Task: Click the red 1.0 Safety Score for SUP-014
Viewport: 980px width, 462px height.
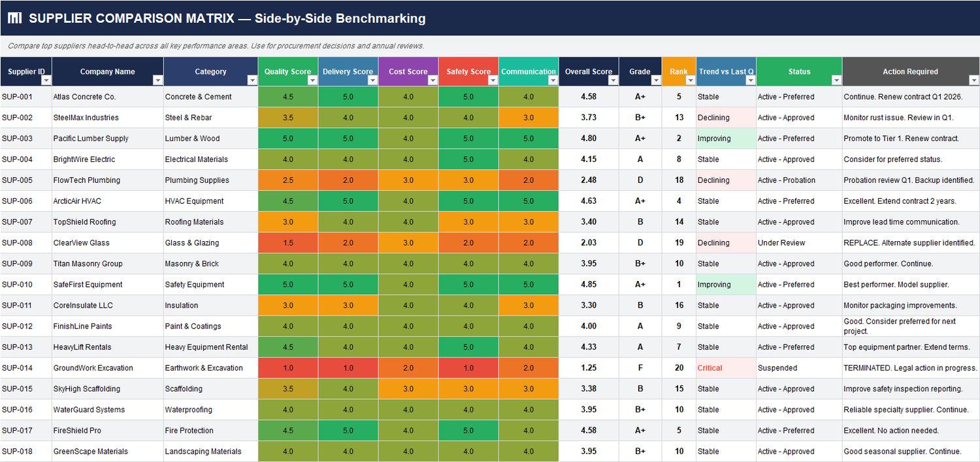Action: pyautogui.click(x=468, y=368)
